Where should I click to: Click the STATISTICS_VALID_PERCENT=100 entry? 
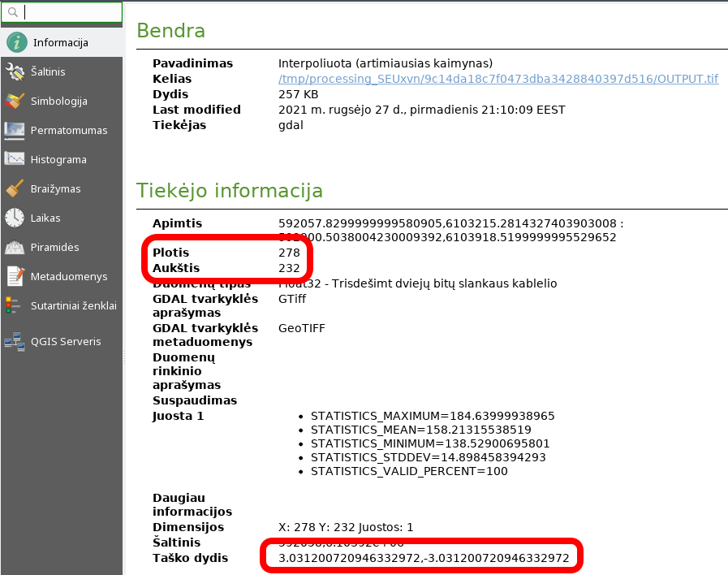pos(409,471)
